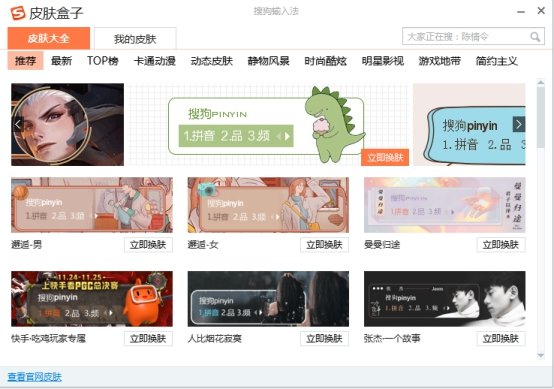Open the 卡通动漫 category
This screenshot has width=554, height=389.
[154, 61]
